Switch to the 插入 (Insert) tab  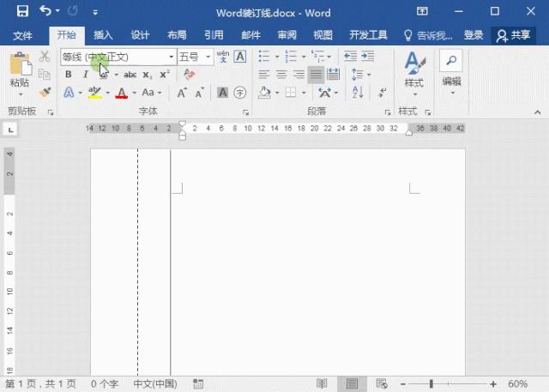pyautogui.click(x=103, y=35)
